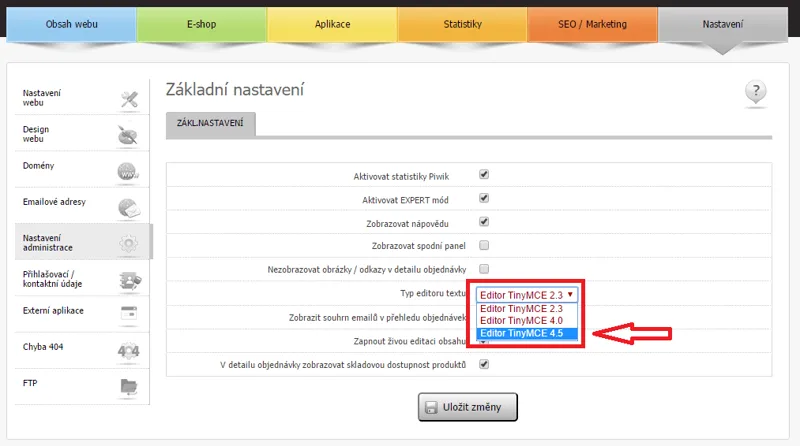Toggle skladovou dostupnost produktů checkbox
The image size is (800, 446).
484,364
